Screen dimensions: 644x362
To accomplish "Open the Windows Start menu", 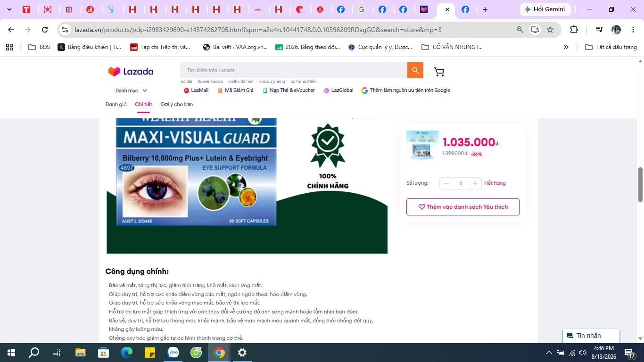I will (11, 353).
